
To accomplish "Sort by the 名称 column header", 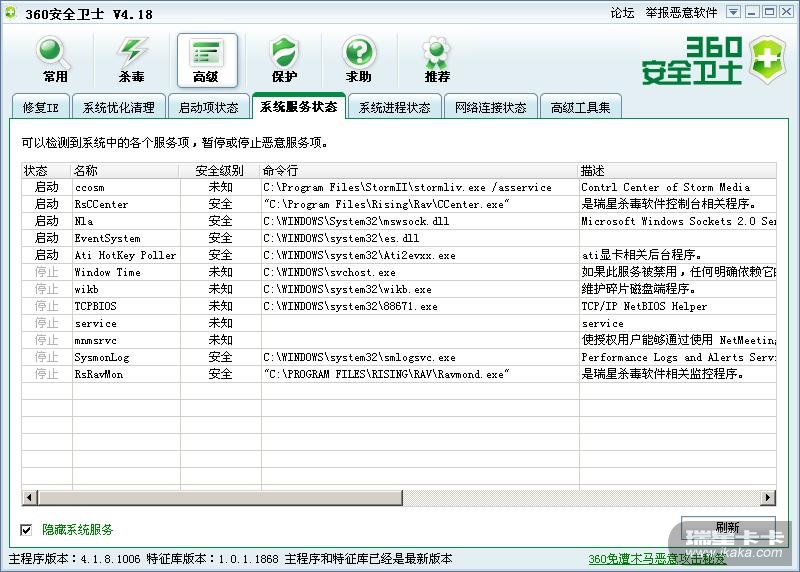I will [x=126, y=170].
